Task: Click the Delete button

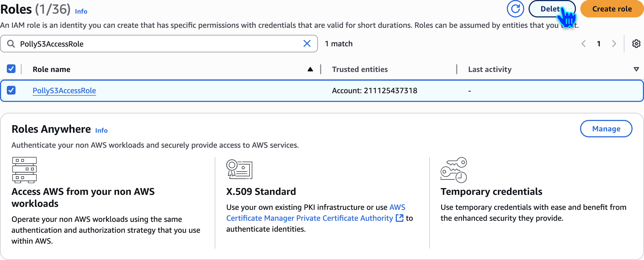Action: coord(552,9)
